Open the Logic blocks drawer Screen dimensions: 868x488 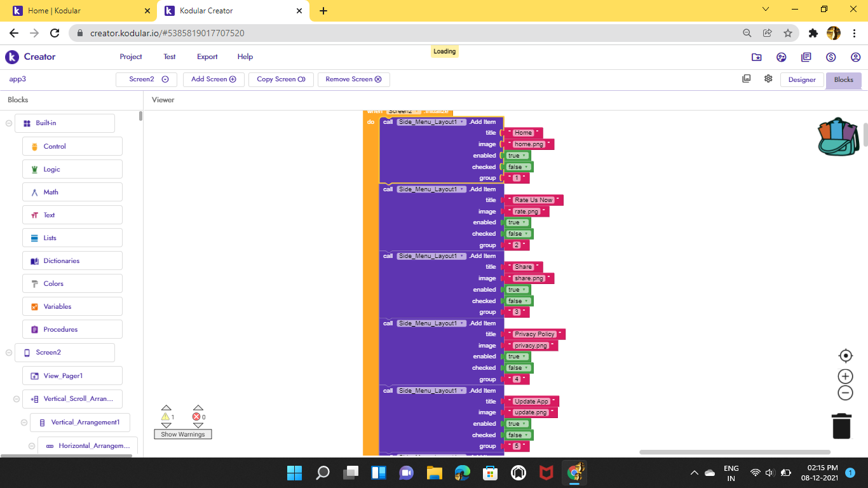[72, 169]
